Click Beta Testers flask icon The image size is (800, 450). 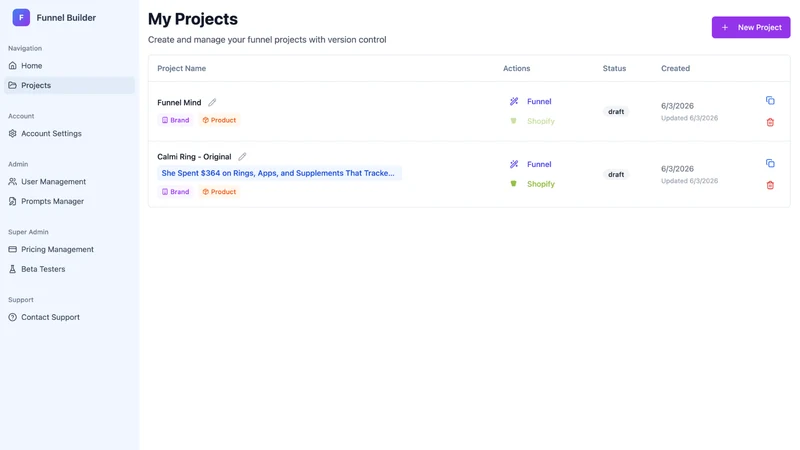click(x=13, y=269)
